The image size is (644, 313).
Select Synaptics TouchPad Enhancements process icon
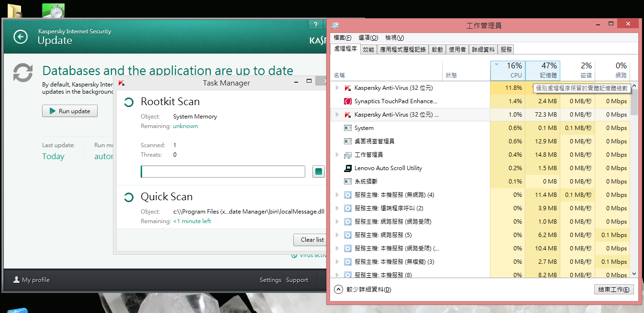tap(348, 101)
